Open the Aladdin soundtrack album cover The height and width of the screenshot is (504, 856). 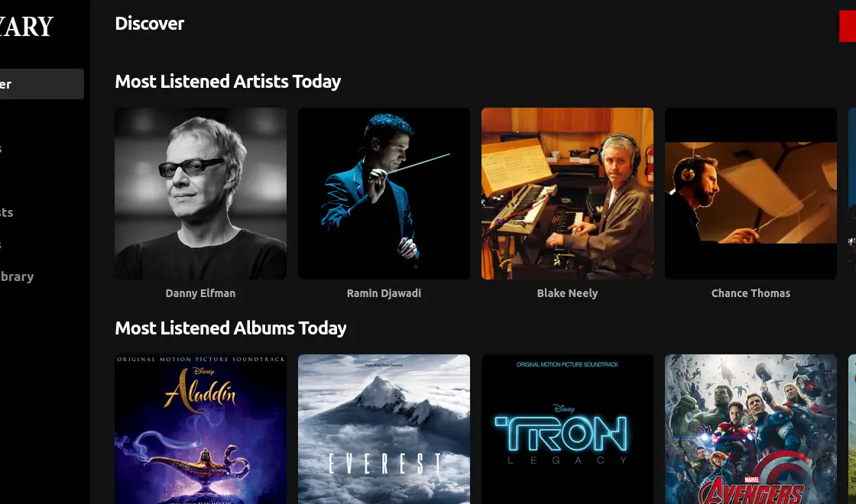(200, 429)
